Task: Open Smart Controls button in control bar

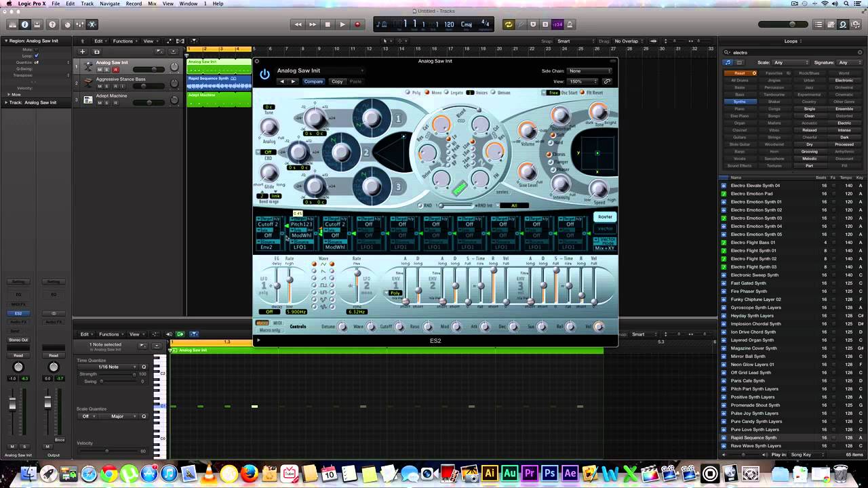Action: click(x=66, y=24)
